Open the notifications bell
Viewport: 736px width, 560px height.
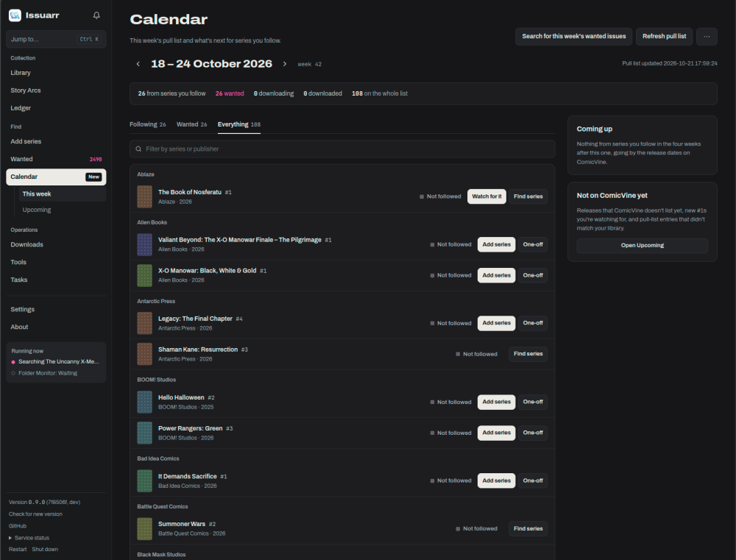pyautogui.click(x=96, y=15)
